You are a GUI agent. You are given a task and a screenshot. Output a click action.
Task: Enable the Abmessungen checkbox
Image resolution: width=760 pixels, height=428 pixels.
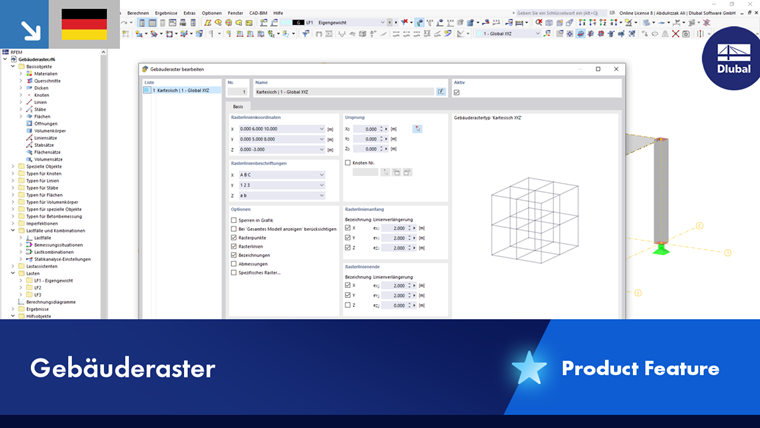(x=234, y=264)
